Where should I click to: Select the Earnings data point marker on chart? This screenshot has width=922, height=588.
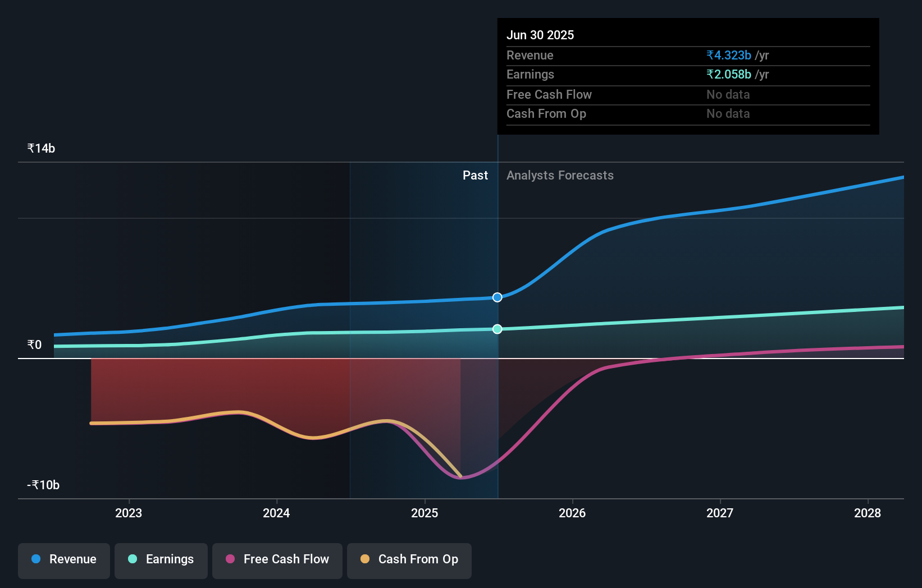[x=497, y=329]
